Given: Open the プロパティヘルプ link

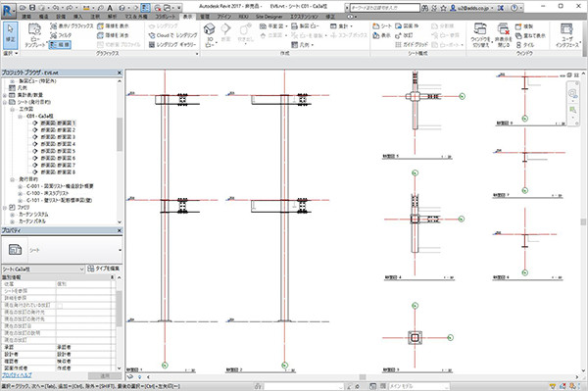Looking at the screenshot, I should click(x=17, y=375).
